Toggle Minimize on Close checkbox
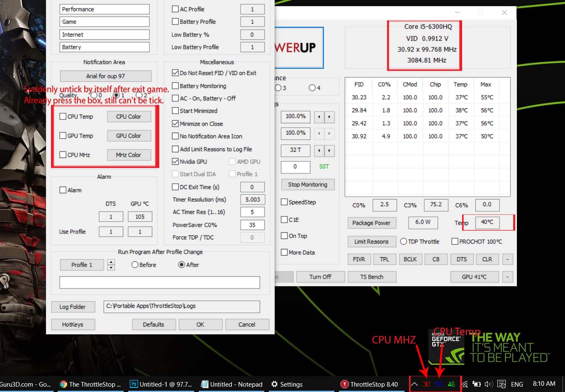This screenshot has height=392, width=565. [x=175, y=124]
